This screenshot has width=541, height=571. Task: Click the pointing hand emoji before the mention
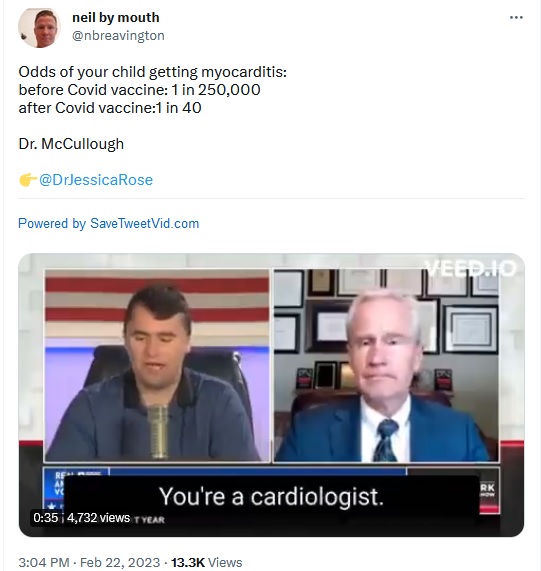click(x=28, y=180)
